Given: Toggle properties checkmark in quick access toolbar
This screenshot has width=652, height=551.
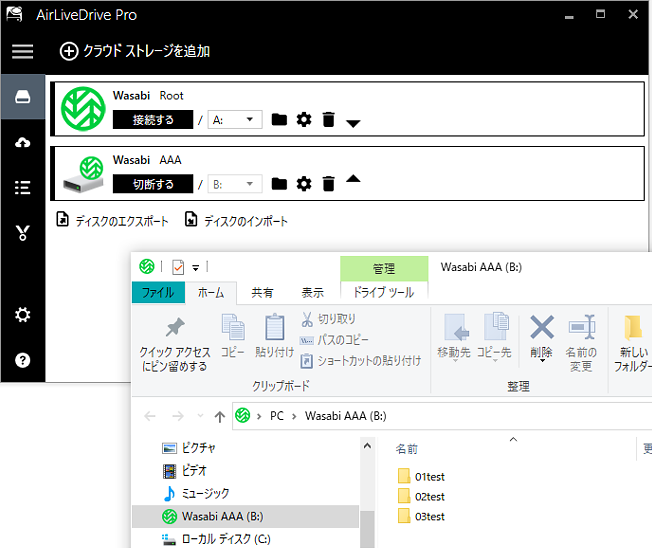Looking at the screenshot, I should (178, 267).
